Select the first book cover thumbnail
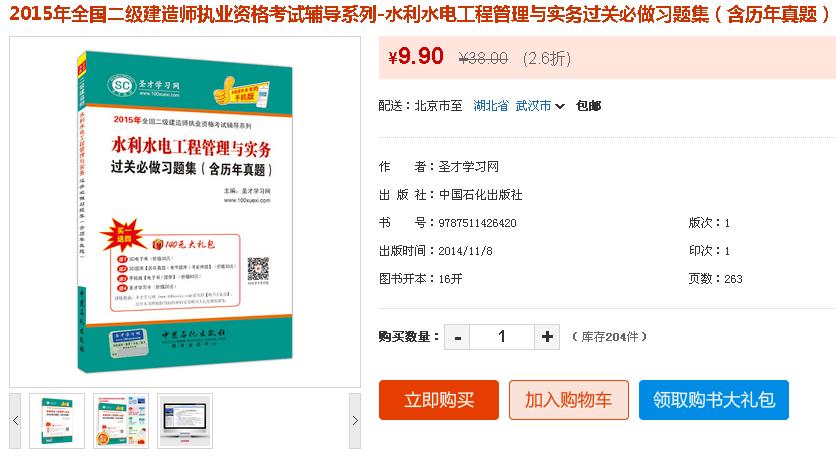Viewport: 836px width, 456px height. 57,421
